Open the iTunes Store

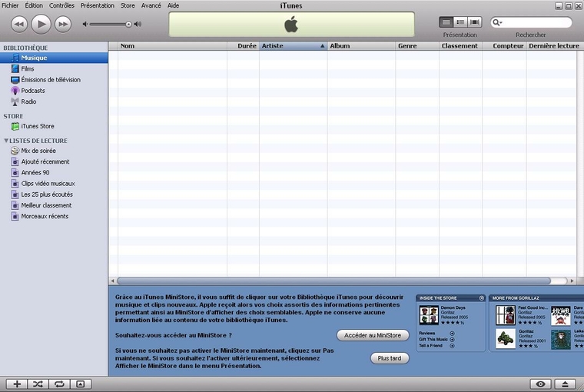tap(54, 126)
